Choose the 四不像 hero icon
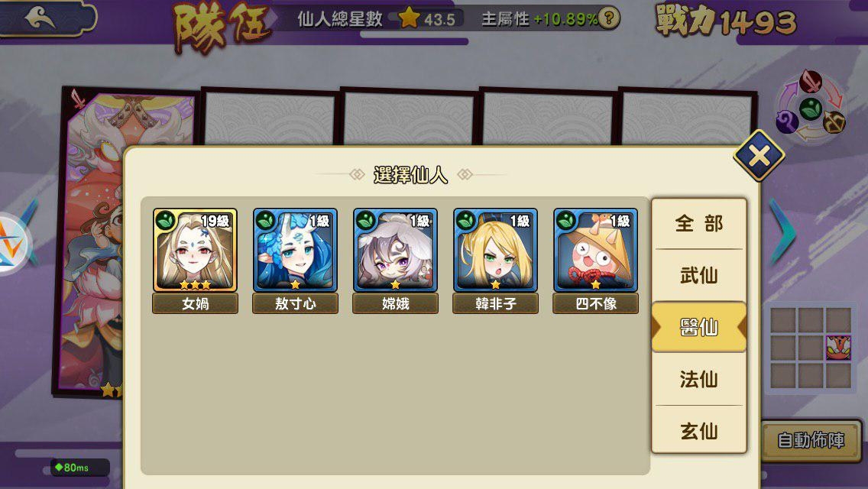The width and height of the screenshot is (868, 489). tap(596, 251)
